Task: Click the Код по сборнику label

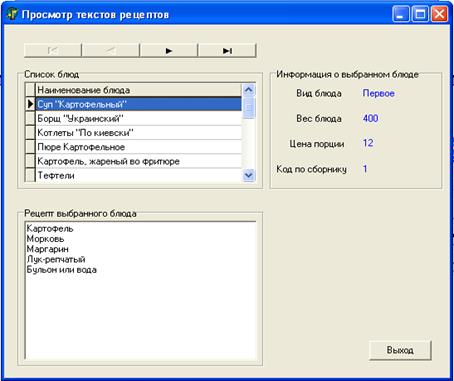Action: (x=311, y=169)
